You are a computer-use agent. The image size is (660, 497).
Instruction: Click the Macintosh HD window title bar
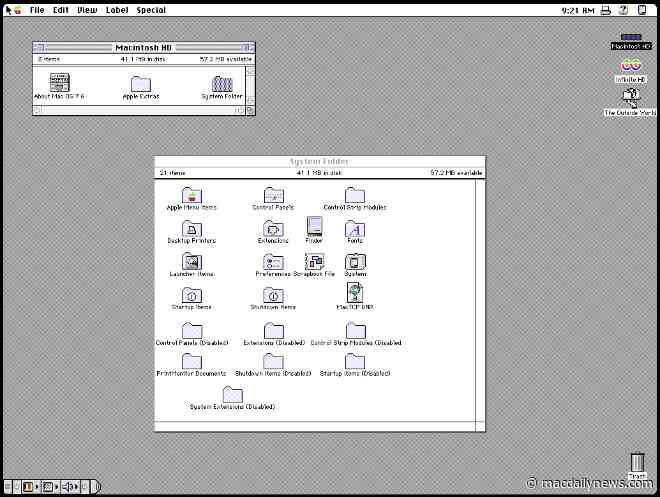144,48
